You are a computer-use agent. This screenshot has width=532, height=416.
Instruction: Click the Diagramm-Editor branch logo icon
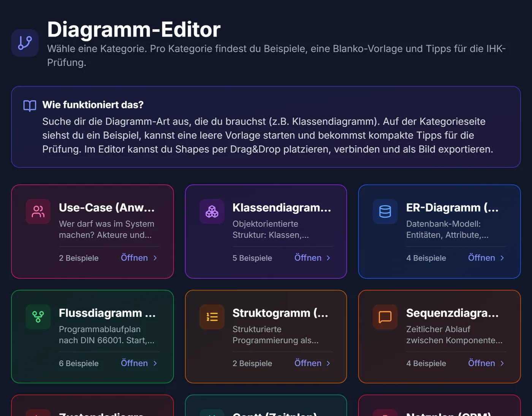point(25,43)
